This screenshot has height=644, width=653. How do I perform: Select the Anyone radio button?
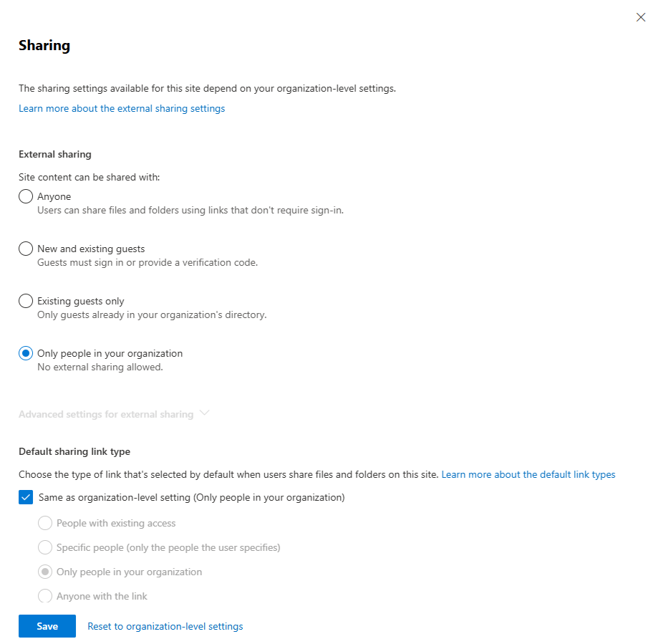click(x=26, y=196)
